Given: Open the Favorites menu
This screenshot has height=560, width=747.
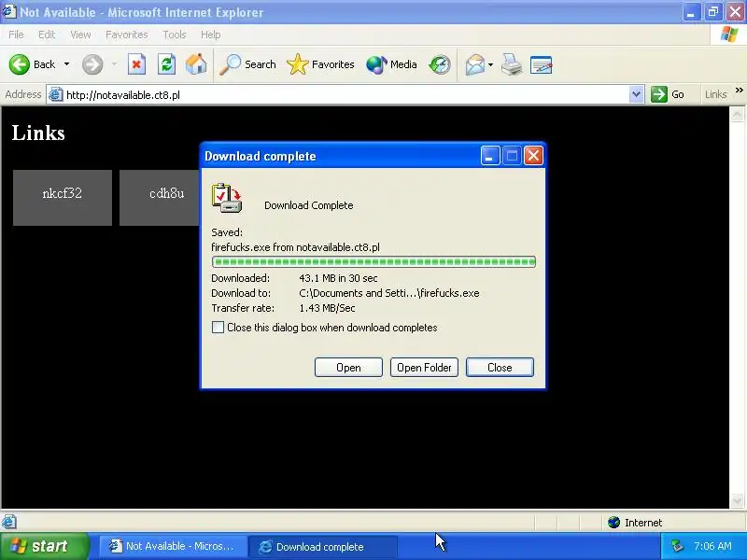Looking at the screenshot, I should click(127, 35).
